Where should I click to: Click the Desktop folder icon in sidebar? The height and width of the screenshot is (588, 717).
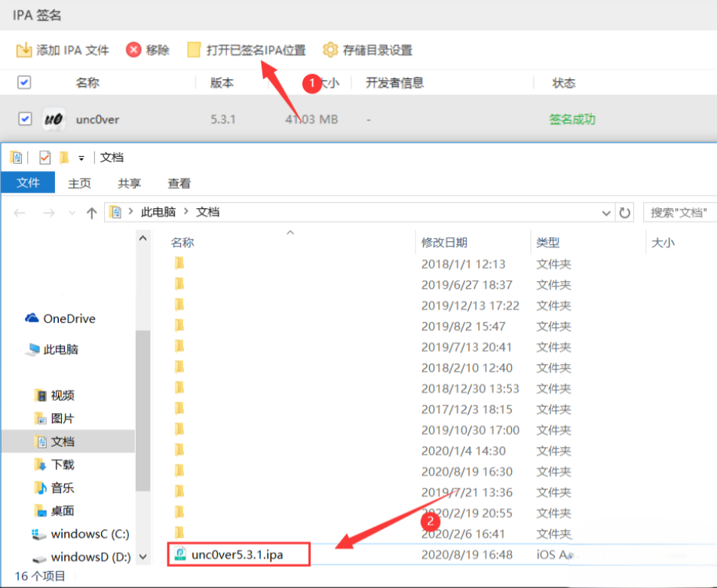(41, 510)
